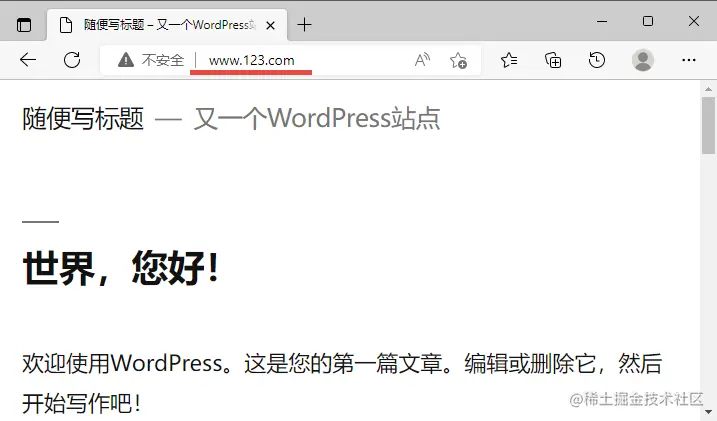This screenshot has width=717, height=421.
Task: Open the Collections panel
Action: (553, 60)
